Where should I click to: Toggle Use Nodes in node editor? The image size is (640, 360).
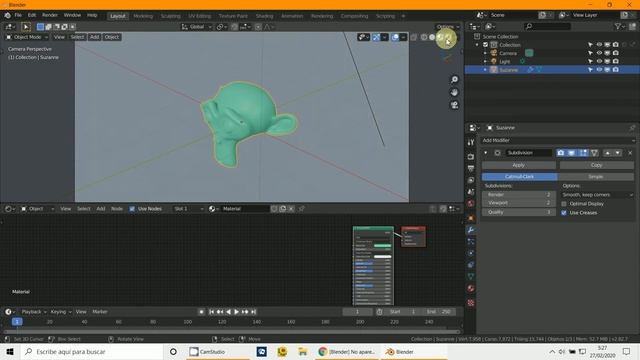(x=132, y=209)
